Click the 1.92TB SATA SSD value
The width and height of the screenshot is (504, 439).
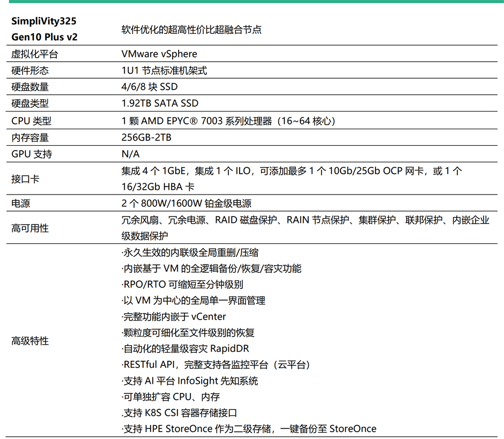click(160, 103)
